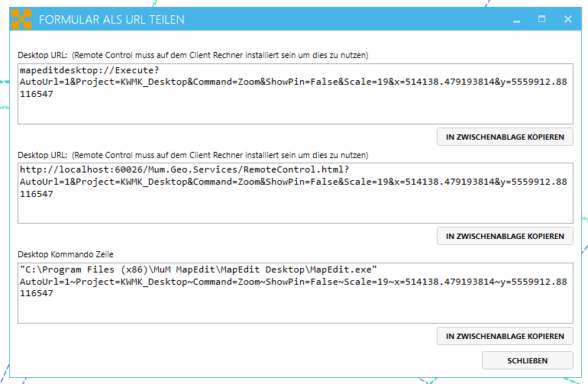Click the AutoUrl=1~Project parameter line
This screenshot has width=588, height=384.
(292, 282)
